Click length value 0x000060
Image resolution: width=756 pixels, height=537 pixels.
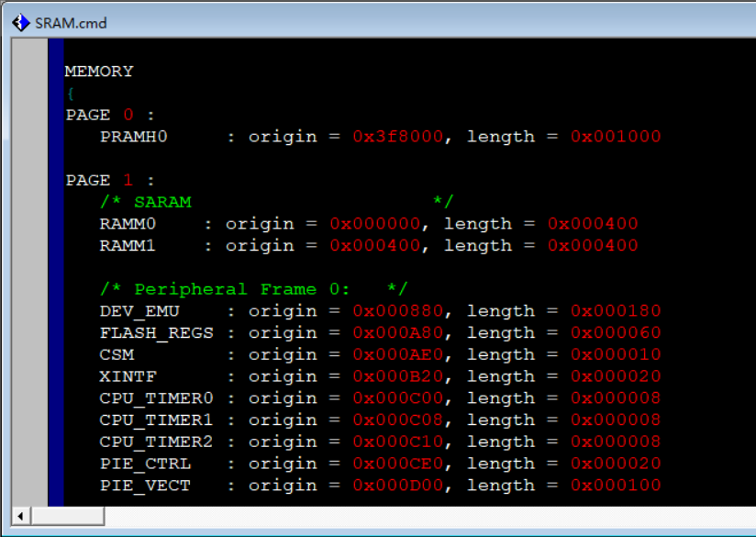click(x=616, y=333)
